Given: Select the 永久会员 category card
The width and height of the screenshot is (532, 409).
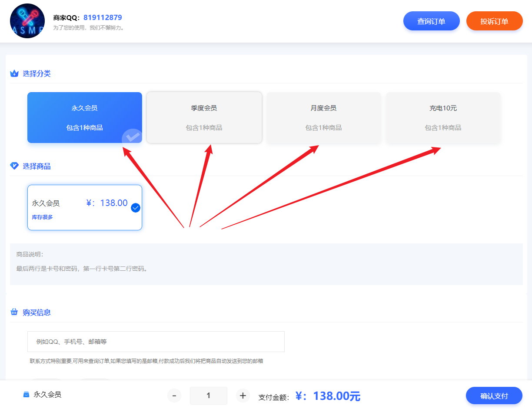Looking at the screenshot, I should pyautogui.click(x=85, y=117).
